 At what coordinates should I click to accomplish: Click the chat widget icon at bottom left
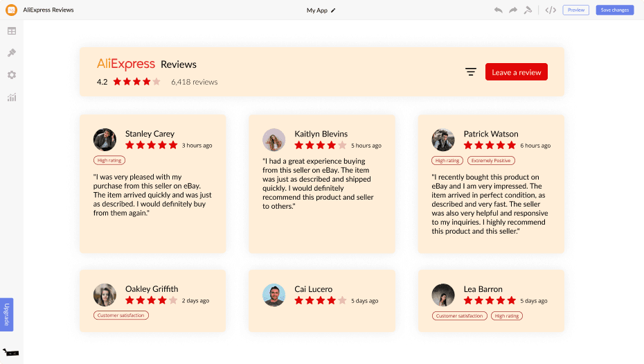pos(11,352)
